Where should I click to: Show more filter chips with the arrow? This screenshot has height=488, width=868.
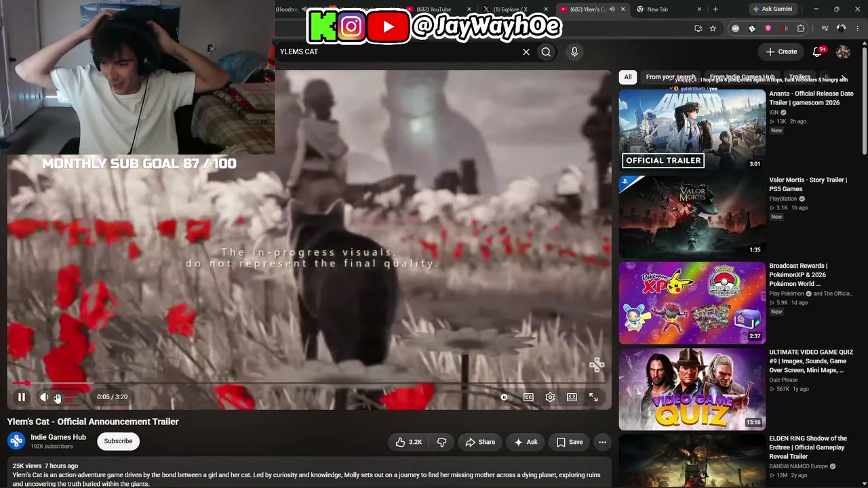click(844, 77)
